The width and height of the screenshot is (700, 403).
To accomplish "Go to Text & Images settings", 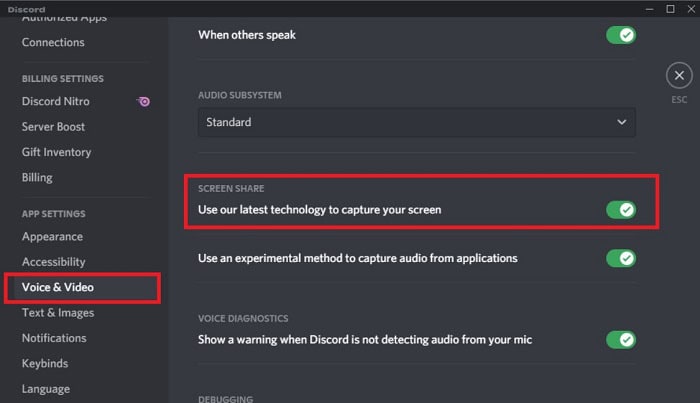I will click(x=58, y=313).
